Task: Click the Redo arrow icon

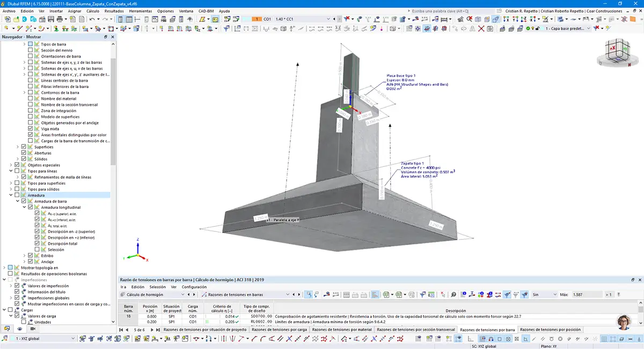Action: [x=105, y=19]
